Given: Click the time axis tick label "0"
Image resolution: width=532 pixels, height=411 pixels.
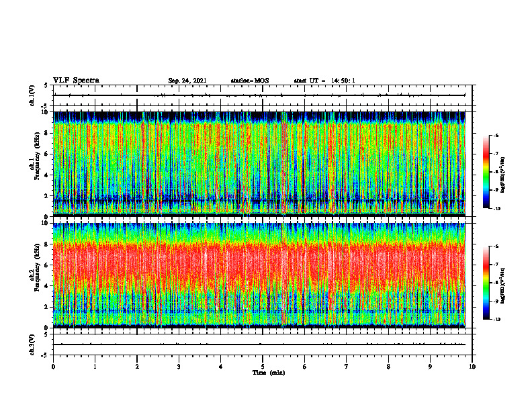Looking at the screenshot, I should tap(53, 367).
